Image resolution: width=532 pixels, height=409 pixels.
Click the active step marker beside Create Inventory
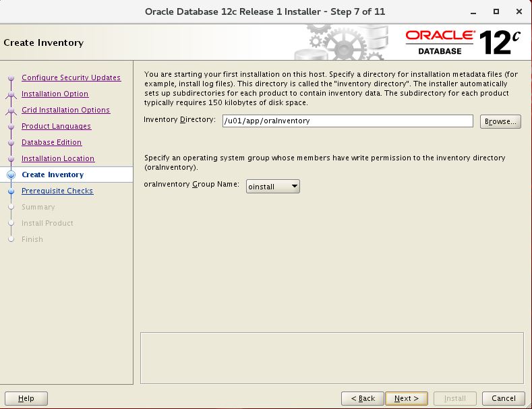[11, 175]
